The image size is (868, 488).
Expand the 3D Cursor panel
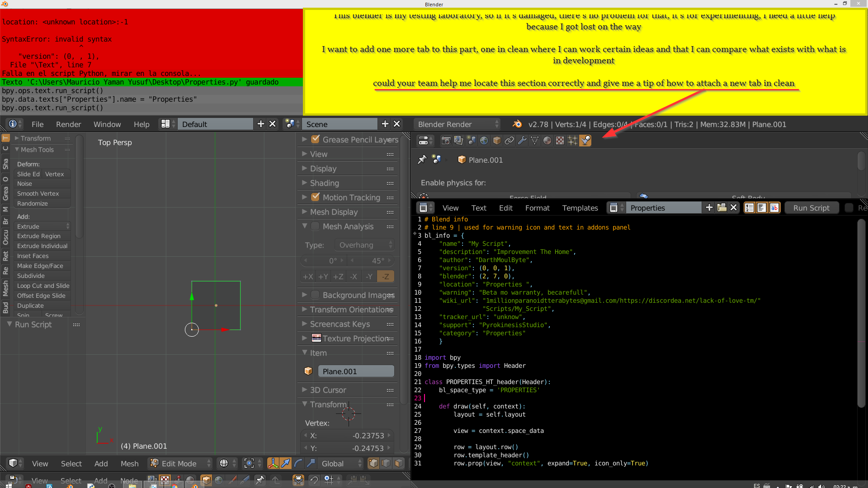pos(328,390)
